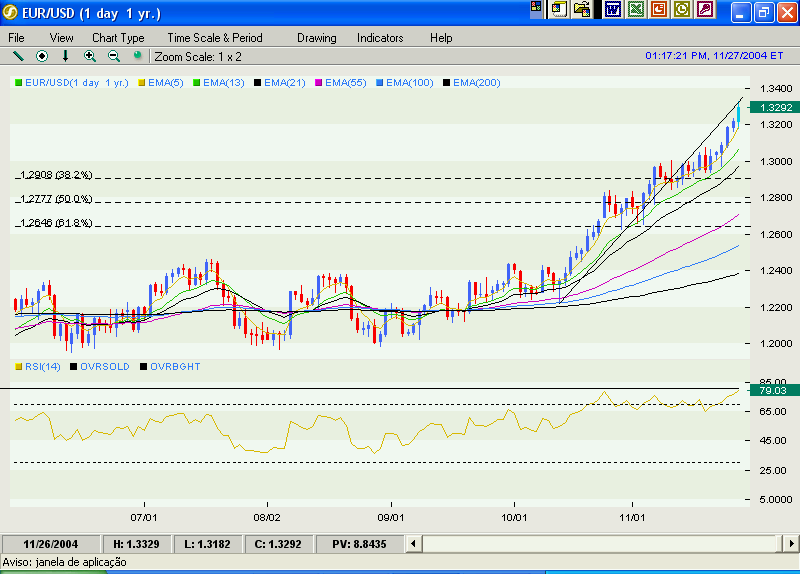Zoom in using the magnifier plus icon

[90, 56]
